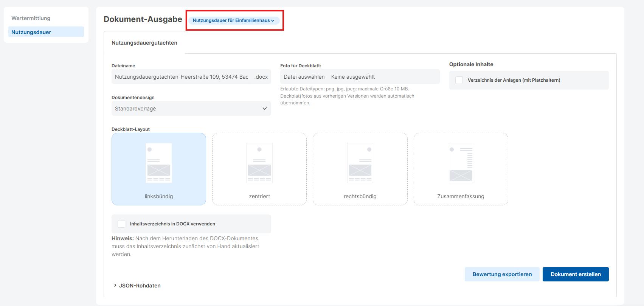The width and height of the screenshot is (644, 306).
Task: Click the linksbündig layout label
Action: pyautogui.click(x=159, y=196)
